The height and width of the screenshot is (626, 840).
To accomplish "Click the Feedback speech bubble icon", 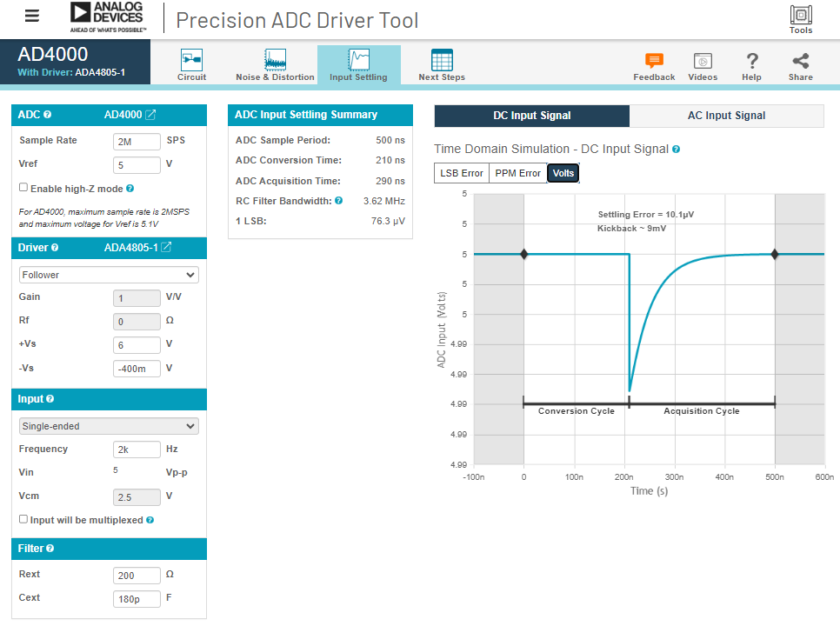I will pyautogui.click(x=654, y=61).
